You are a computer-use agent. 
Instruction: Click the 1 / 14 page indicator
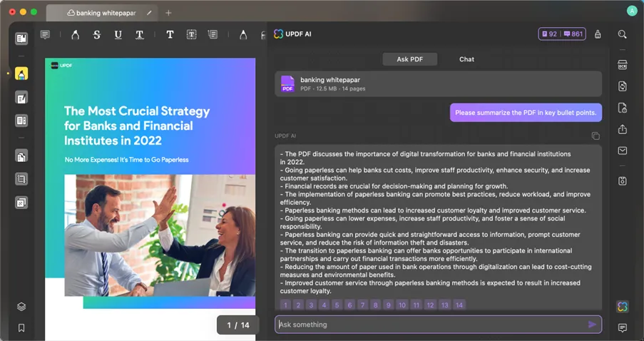(237, 325)
